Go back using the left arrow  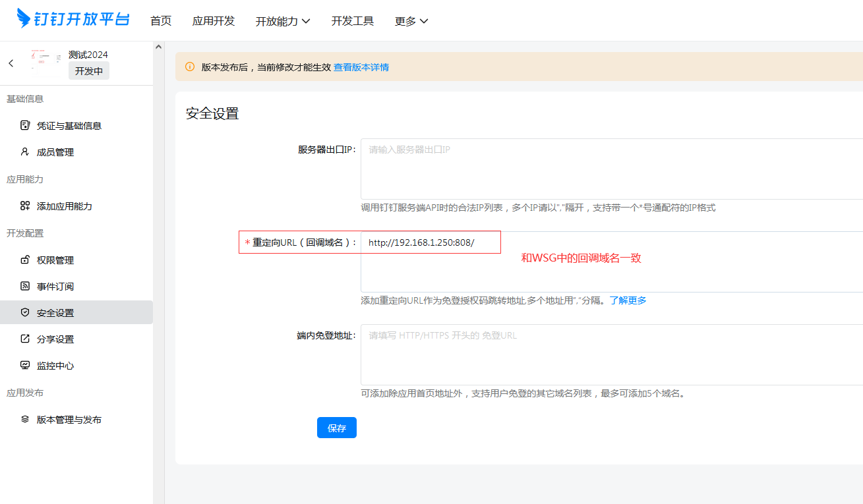tap(11, 63)
